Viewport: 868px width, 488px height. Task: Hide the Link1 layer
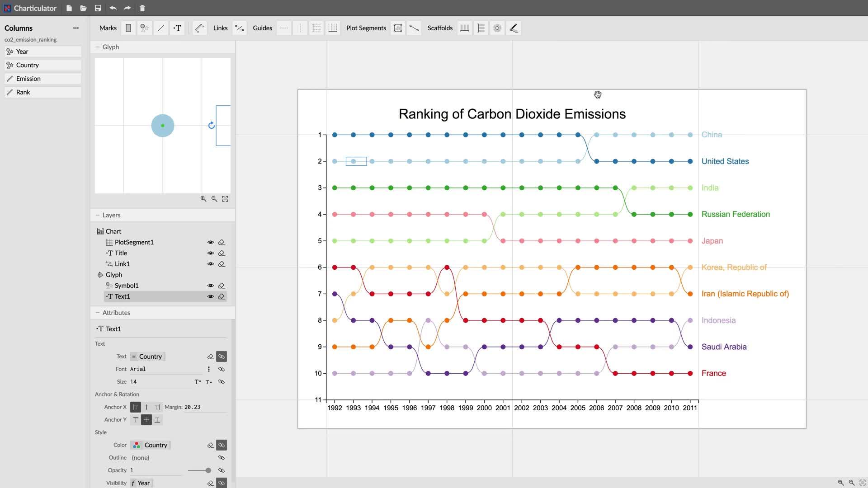coord(211,263)
